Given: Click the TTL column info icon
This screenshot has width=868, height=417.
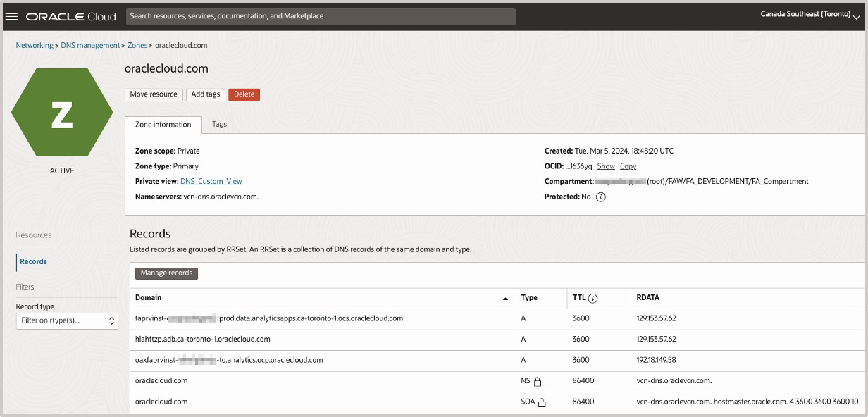Looking at the screenshot, I should click(x=593, y=298).
